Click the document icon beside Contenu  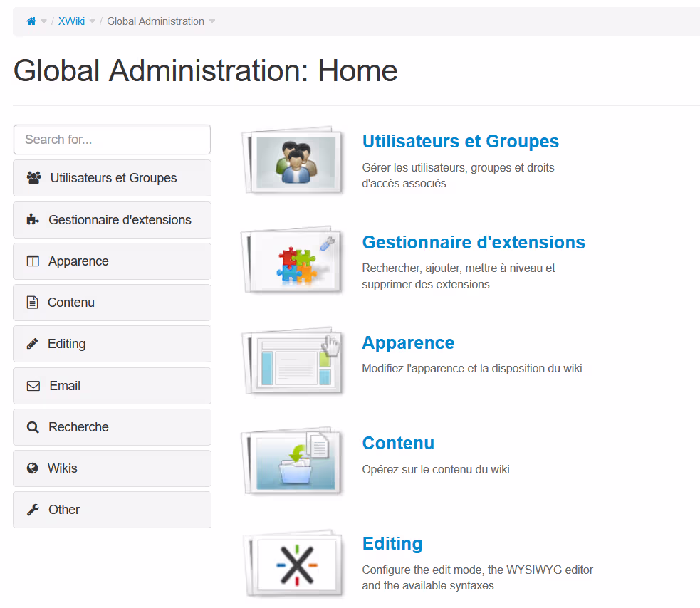tap(33, 303)
